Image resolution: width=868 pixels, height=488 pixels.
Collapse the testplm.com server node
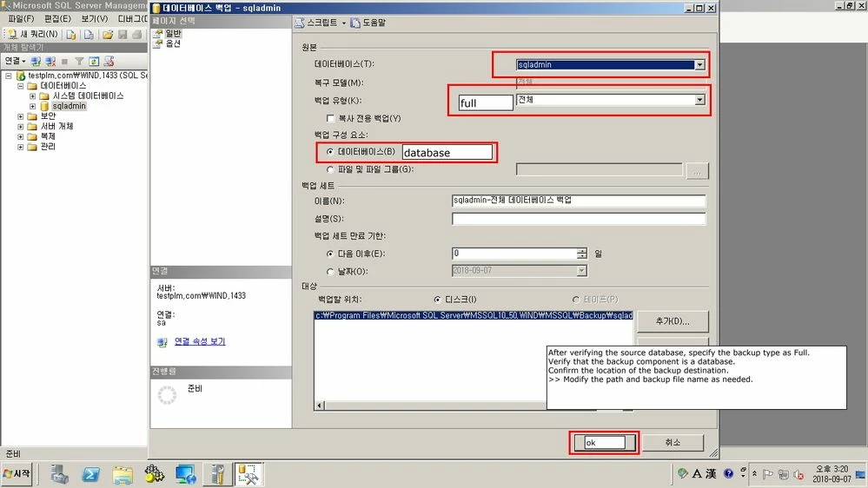[9, 76]
